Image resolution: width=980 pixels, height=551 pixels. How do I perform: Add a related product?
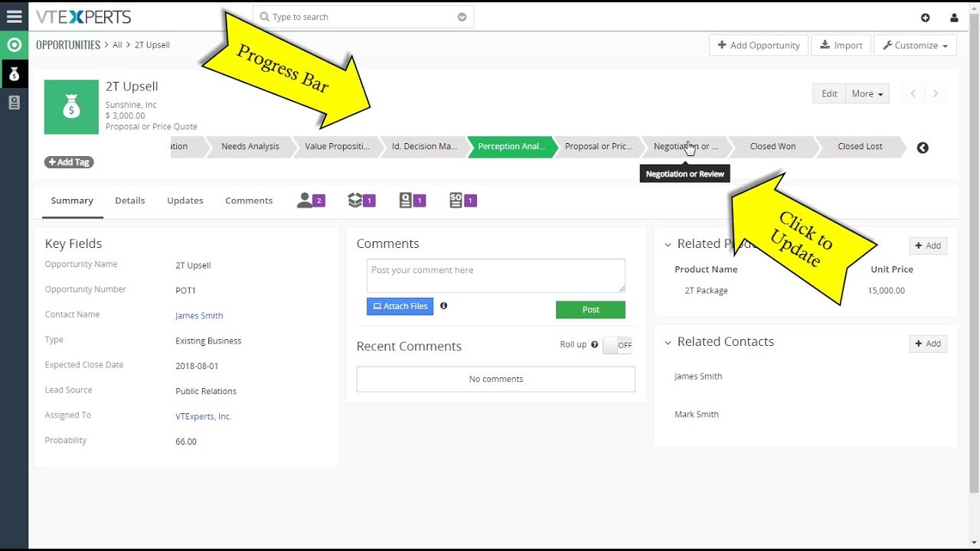pos(928,246)
